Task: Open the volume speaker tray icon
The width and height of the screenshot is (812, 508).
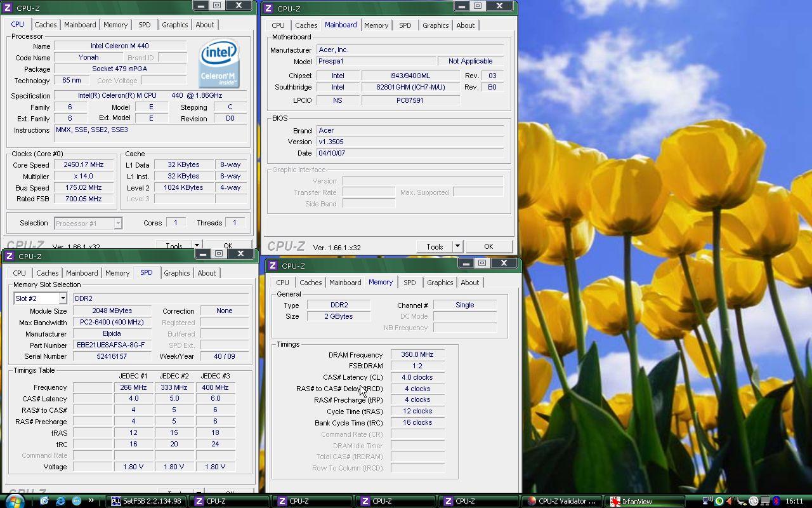Action: click(730, 501)
